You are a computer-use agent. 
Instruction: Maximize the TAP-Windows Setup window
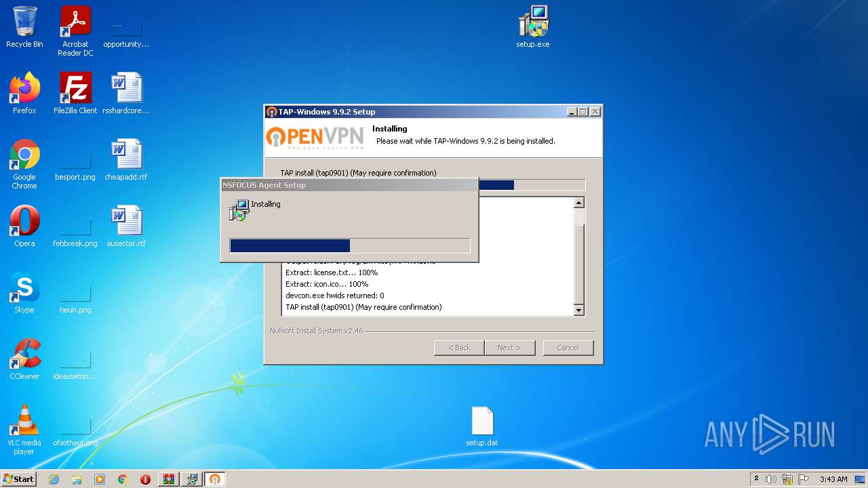583,112
